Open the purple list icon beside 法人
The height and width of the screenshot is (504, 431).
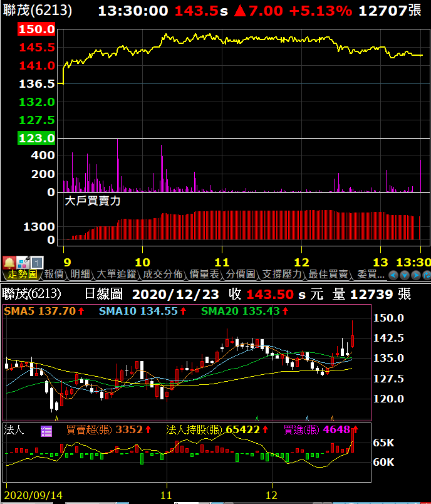pyautogui.click(x=46, y=431)
